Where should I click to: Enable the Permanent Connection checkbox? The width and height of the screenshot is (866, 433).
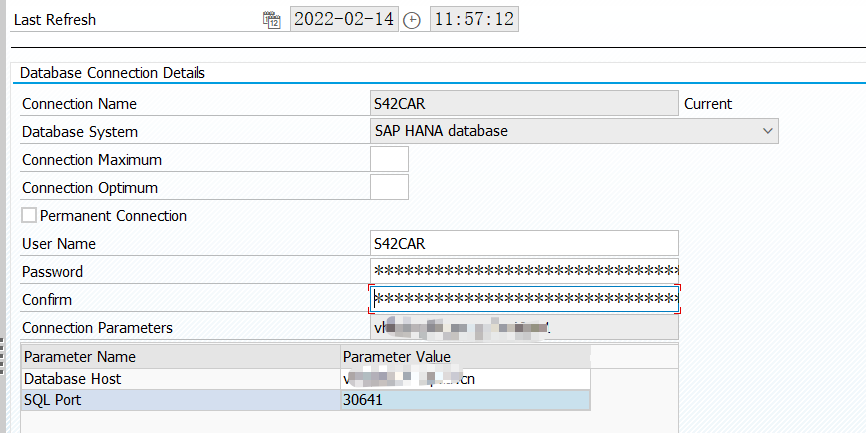29,215
